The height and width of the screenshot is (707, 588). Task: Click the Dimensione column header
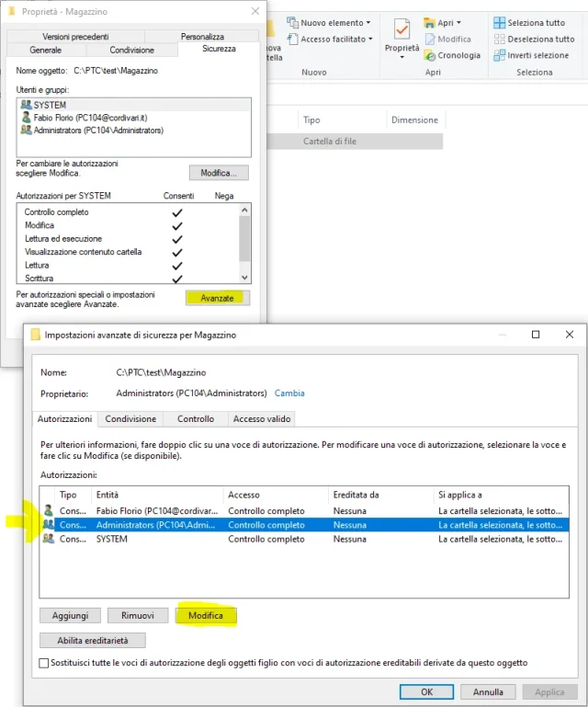[414, 120]
